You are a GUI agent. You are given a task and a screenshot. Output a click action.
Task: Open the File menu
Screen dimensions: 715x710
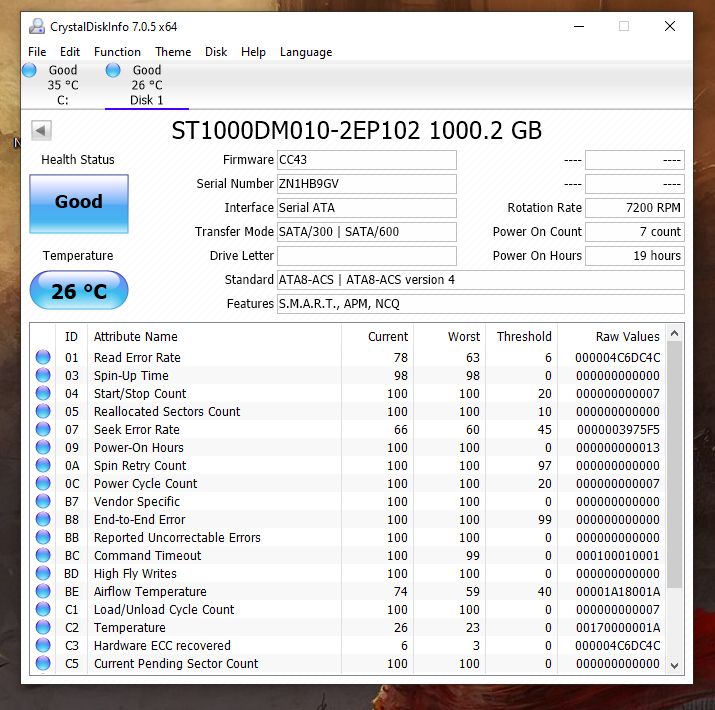[x=37, y=52]
